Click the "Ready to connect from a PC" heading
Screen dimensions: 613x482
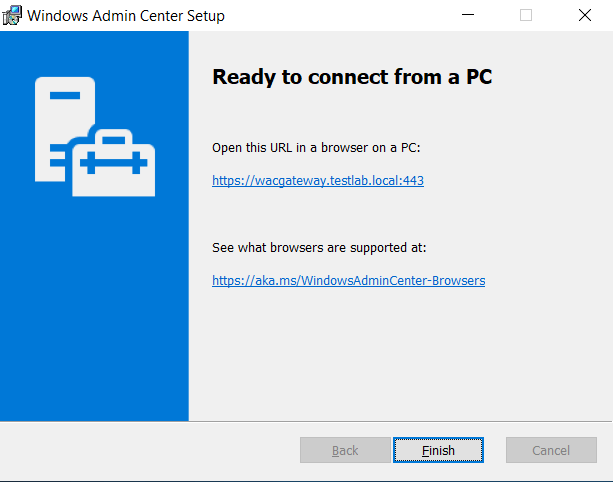click(x=352, y=77)
